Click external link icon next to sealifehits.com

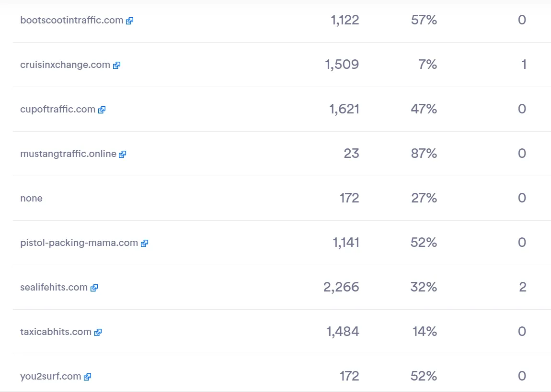(x=94, y=288)
